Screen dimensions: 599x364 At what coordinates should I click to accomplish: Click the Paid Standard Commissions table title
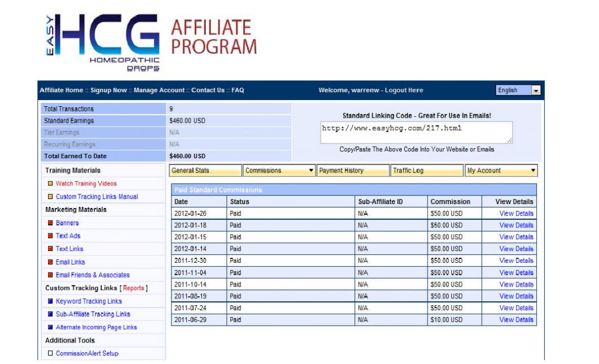coord(218,190)
